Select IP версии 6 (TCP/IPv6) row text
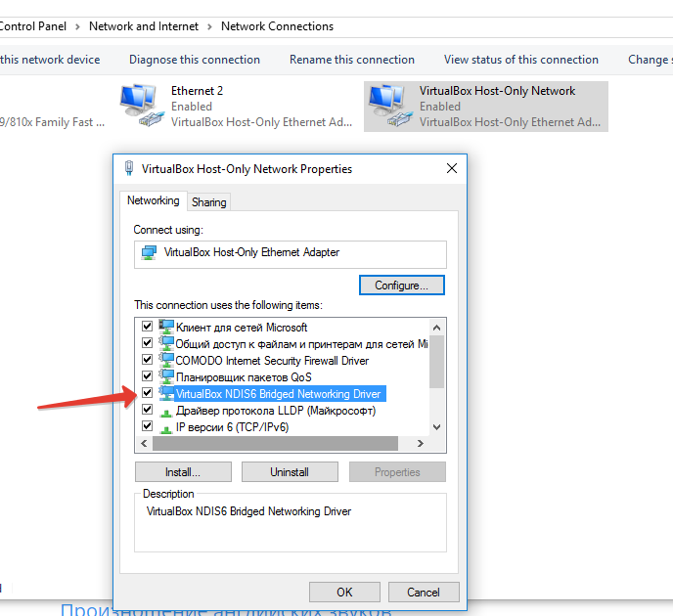 pyautogui.click(x=232, y=427)
